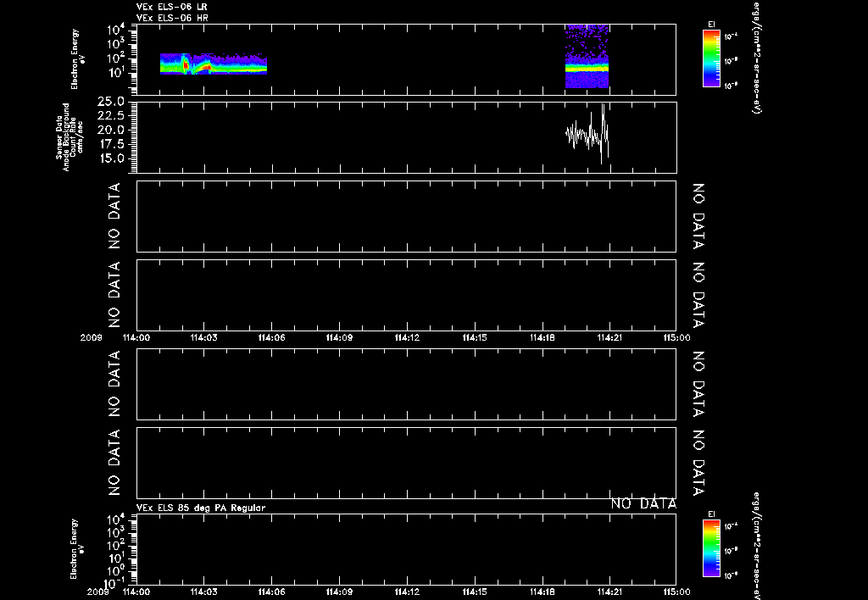868x600 pixels.
Task: Click the 114:12 label on the middle time axis
Action: coord(407,337)
